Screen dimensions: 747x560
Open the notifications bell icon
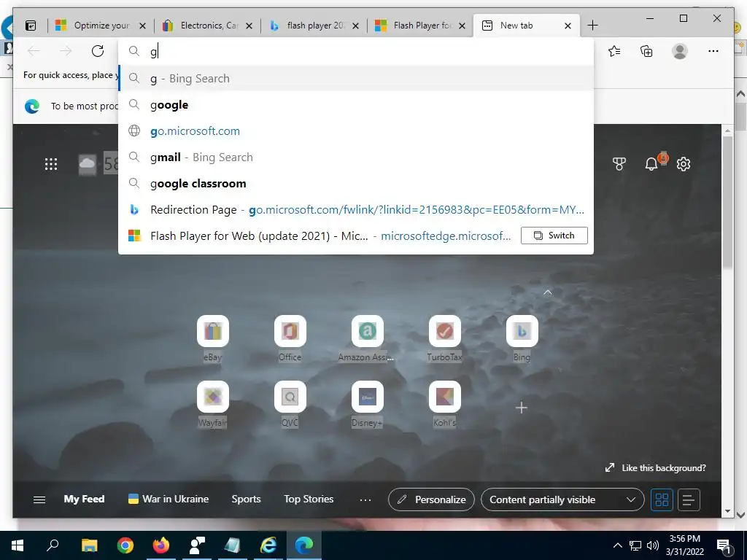[651, 164]
